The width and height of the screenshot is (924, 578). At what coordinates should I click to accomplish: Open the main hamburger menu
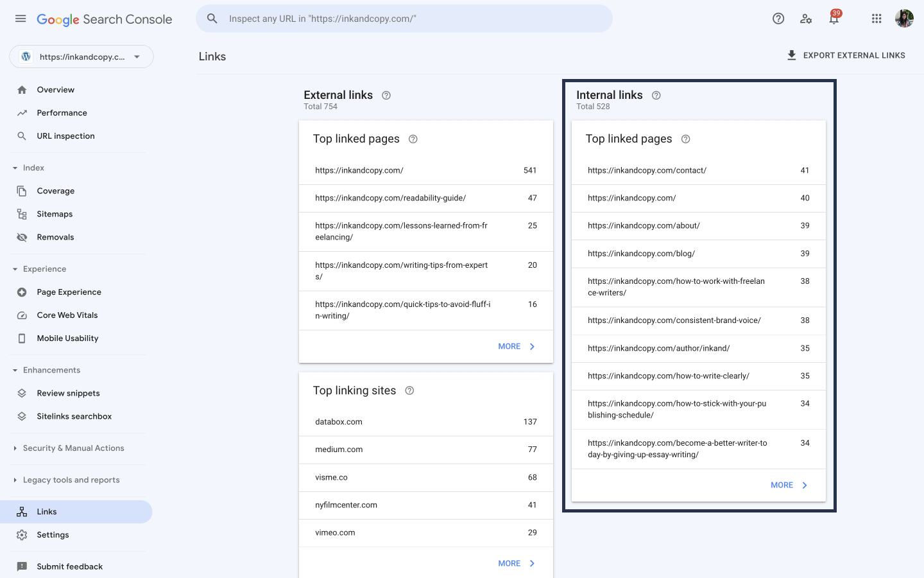[x=21, y=19]
